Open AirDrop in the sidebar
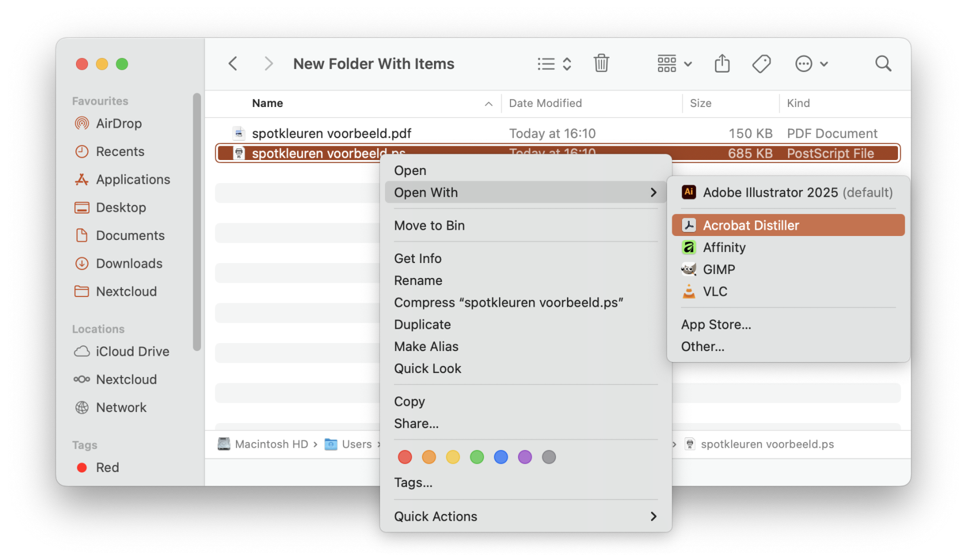 [108, 123]
